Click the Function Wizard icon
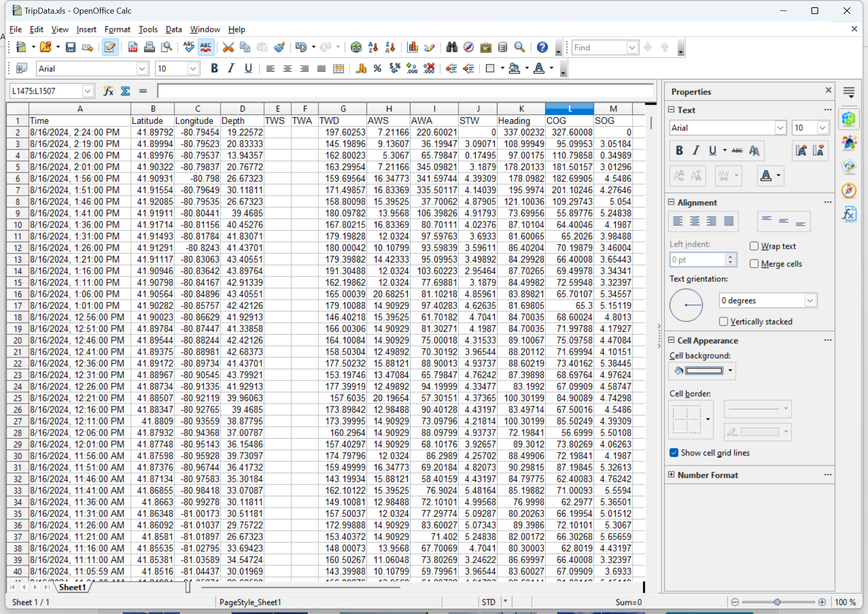Viewport: 868px width, 614px height. coord(108,91)
